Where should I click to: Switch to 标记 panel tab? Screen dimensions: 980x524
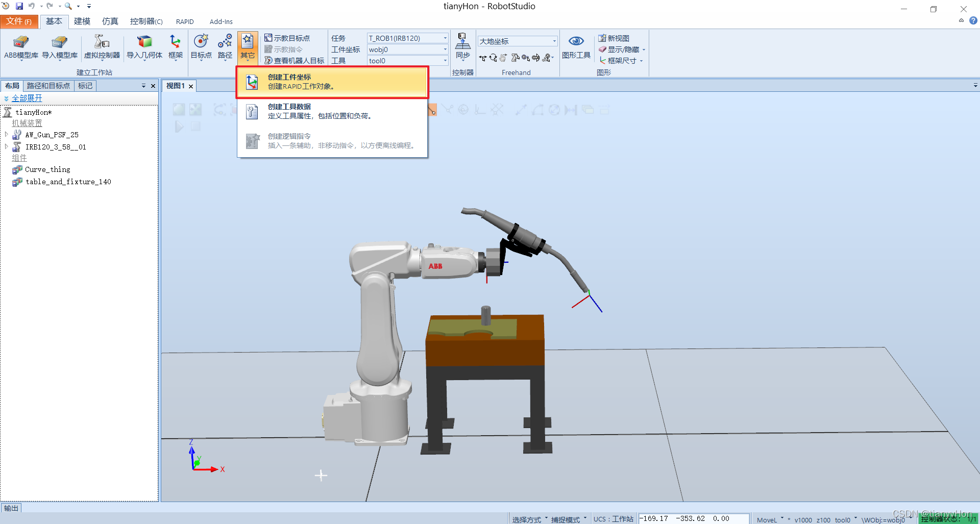point(85,86)
